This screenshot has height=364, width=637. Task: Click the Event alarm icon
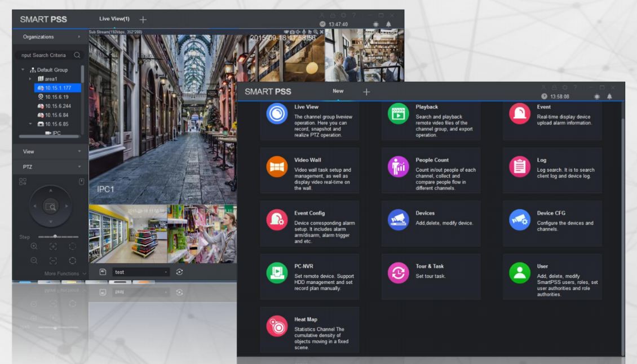pos(520,113)
